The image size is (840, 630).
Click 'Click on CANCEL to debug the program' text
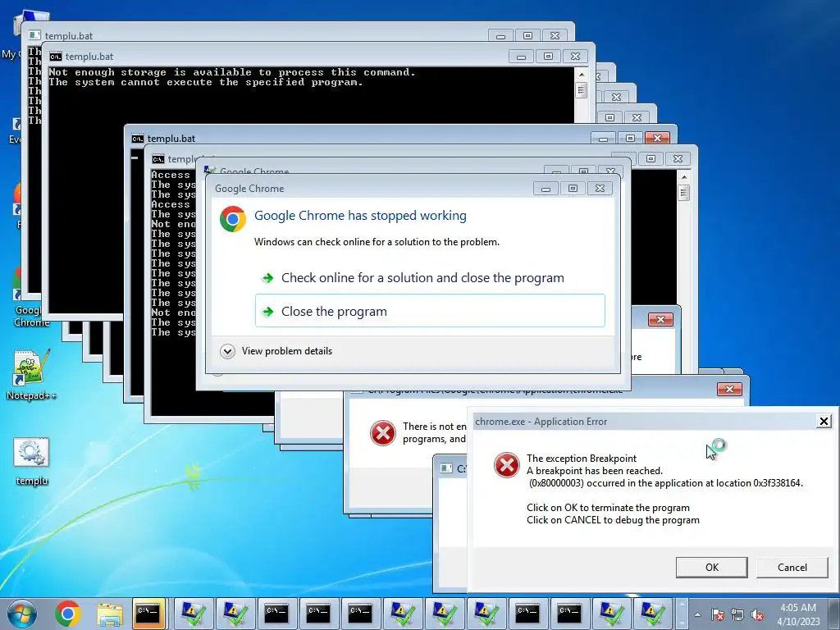(x=613, y=520)
